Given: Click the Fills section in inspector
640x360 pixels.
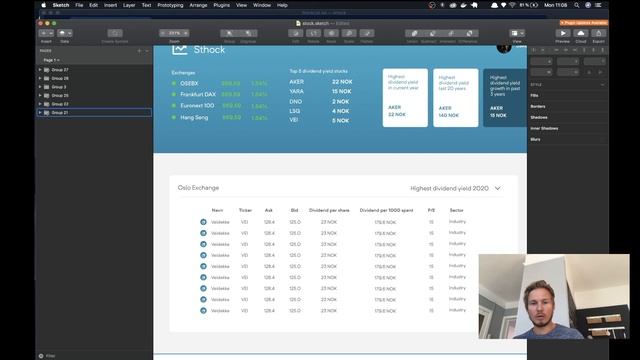Looking at the screenshot, I should point(535,96).
